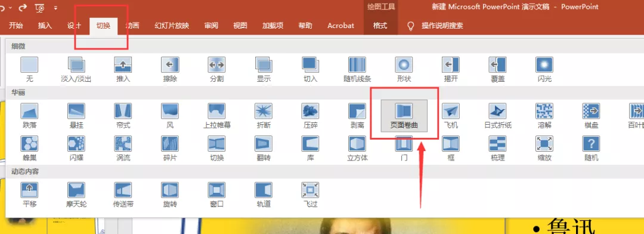Viewport: 644px width, 234px height.
Task: Apply the 切入 cut-in transition
Action: 311,70
